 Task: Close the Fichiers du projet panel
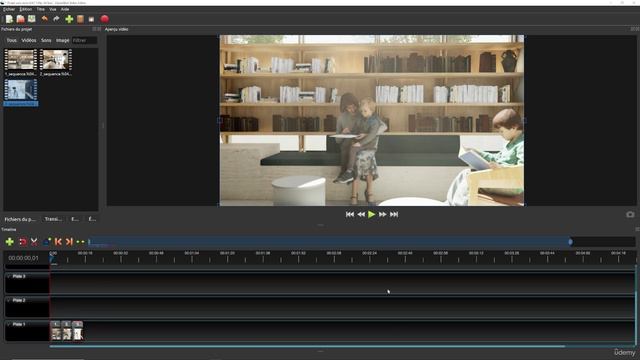click(x=99, y=29)
